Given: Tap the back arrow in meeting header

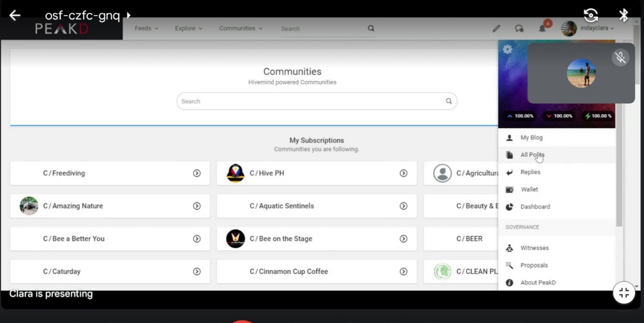Looking at the screenshot, I should [15, 16].
